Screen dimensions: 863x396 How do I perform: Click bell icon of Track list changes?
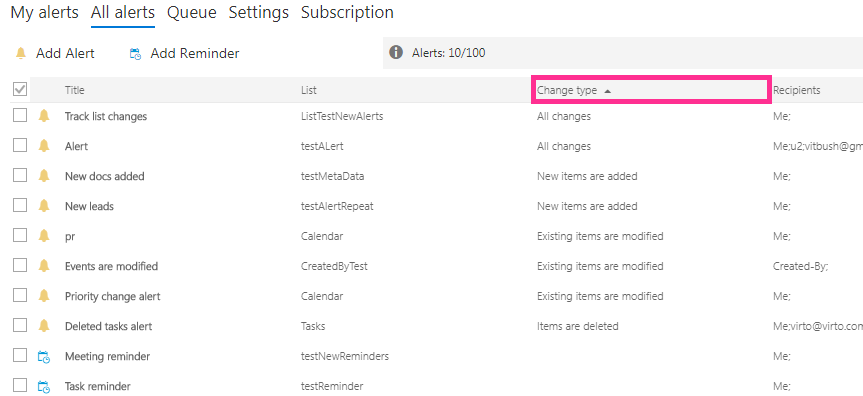tap(44, 116)
